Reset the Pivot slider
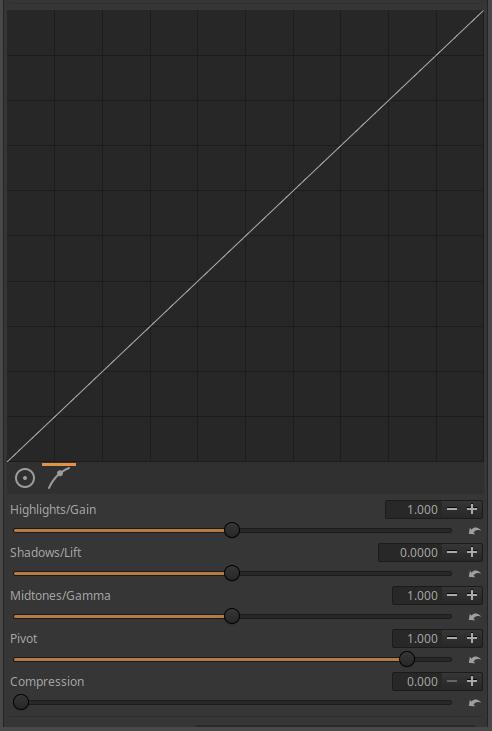This screenshot has height=731, width=492. tap(474, 660)
